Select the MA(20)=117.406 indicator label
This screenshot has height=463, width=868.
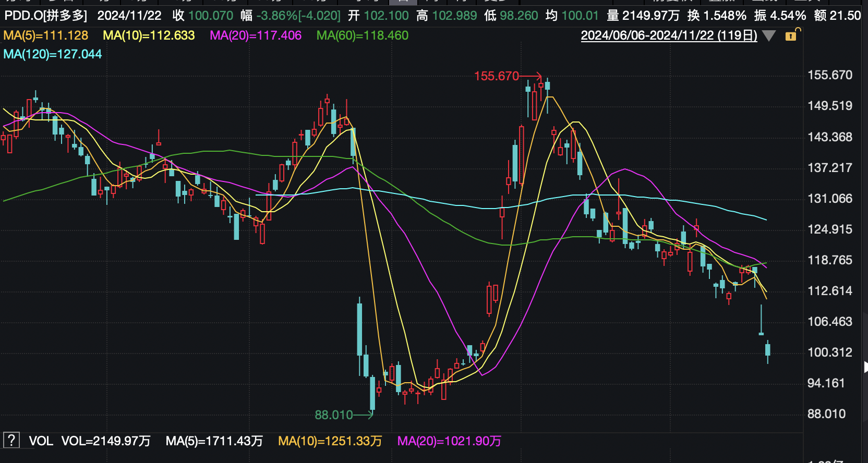pyautogui.click(x=256, y=35)
